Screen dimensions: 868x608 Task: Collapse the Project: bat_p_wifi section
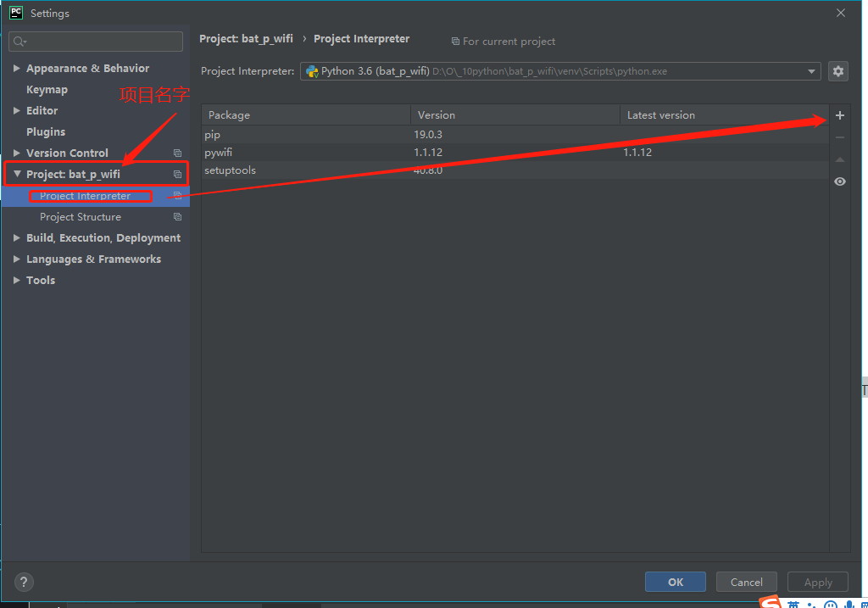(x=17, y=174)
